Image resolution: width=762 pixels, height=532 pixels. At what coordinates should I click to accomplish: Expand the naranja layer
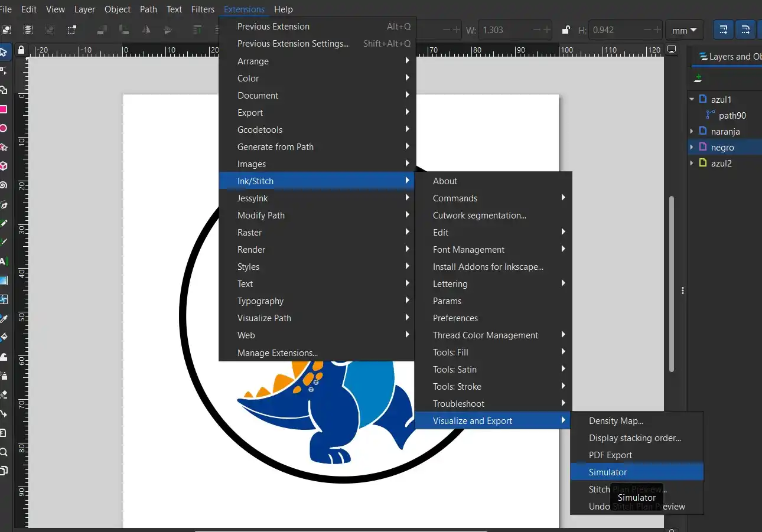click(692, 131)
